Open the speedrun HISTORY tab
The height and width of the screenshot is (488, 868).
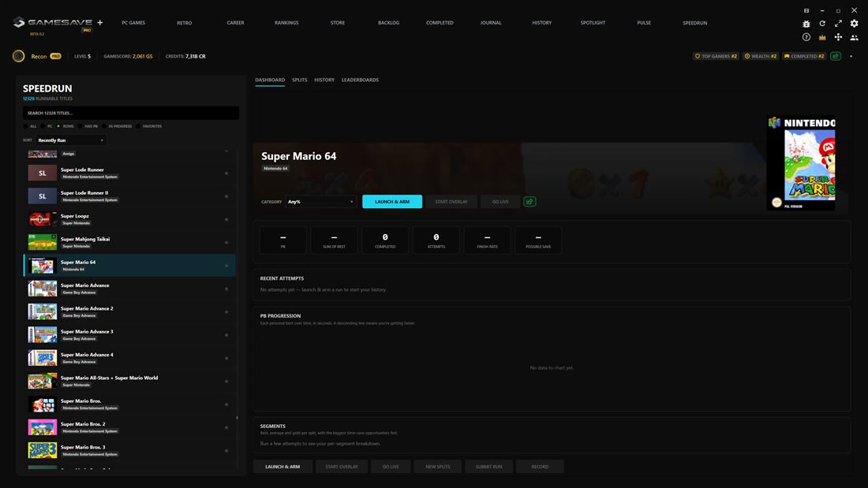324,80
